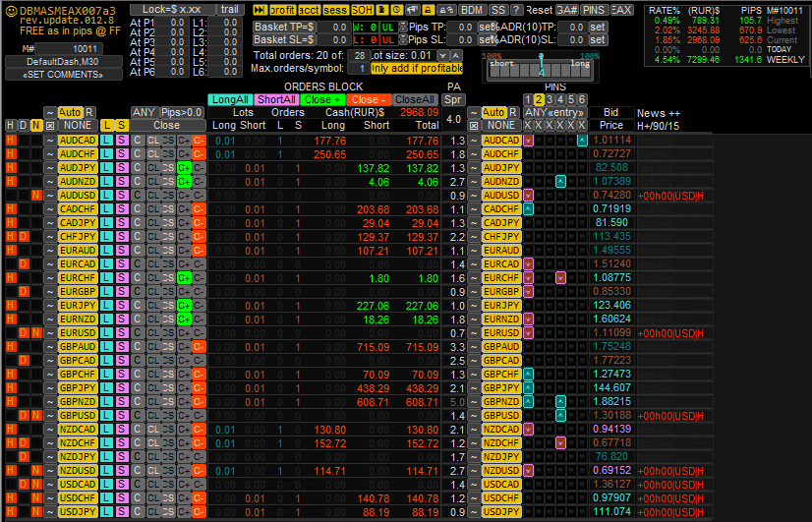This screenshot has width=812, height=522.
Task: Toggle the H flag in AUDCAD row
Action: [x=11, y=140]
